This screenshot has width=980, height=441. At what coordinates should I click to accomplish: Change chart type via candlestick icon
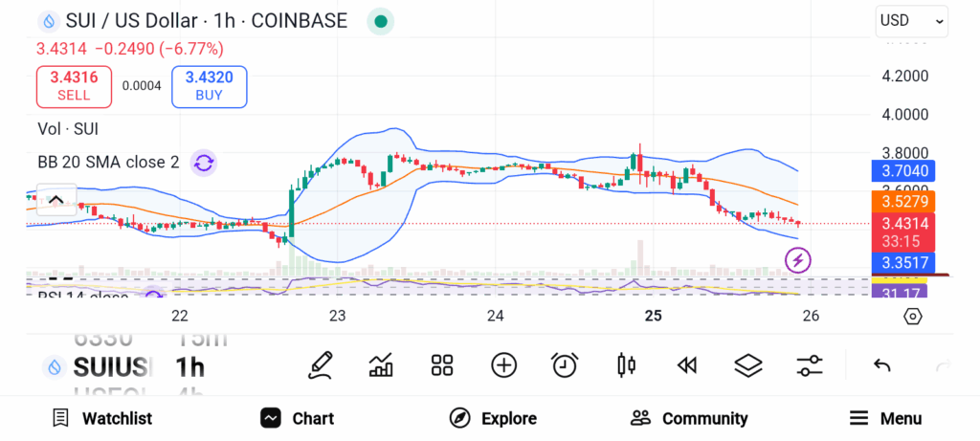pyautogui.click(x=627, y=364)
